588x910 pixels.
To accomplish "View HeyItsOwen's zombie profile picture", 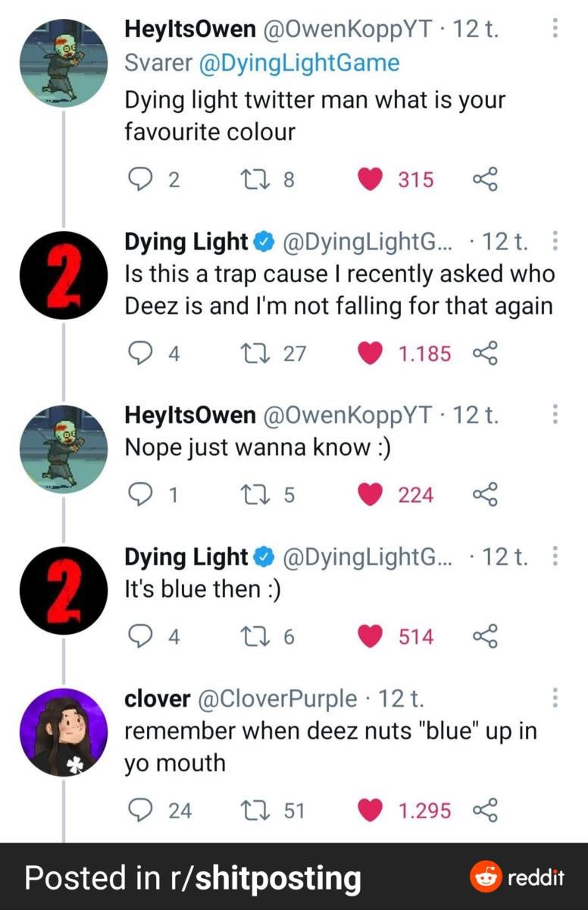I will pyautogui.click(x=64, y=63).
